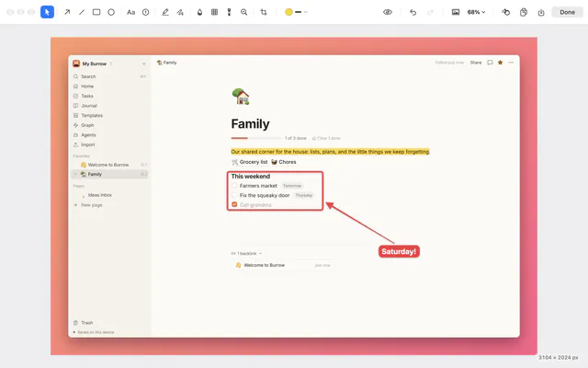Screen dimensions: 588x368
Task: Check the Fix the squeaky door checkbox
Action: point(234,195)
